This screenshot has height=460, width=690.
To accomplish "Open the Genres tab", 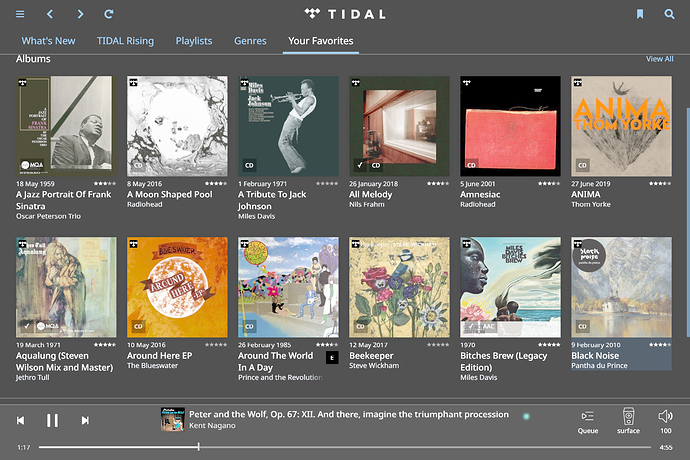I will pyautogui.click(x=250, y=41).
